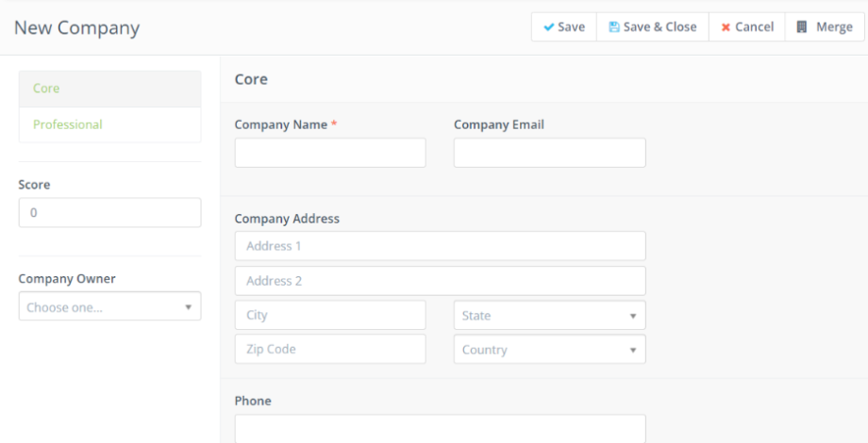
Task: Focus the Score input field
Action: 110,212
